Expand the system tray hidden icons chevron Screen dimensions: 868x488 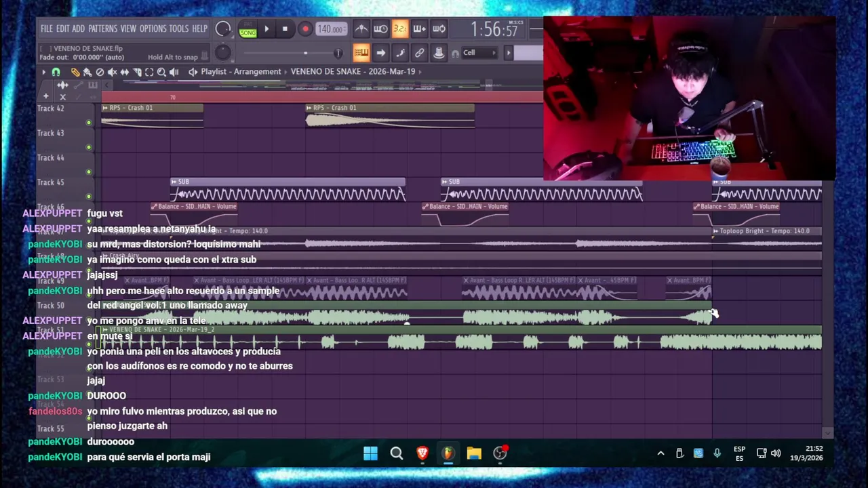[660, 453]
